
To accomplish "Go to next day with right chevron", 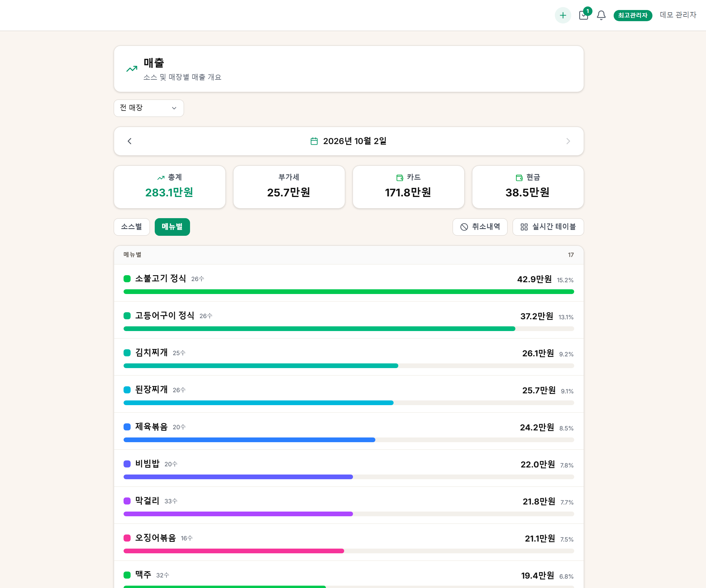I will 568,141.
